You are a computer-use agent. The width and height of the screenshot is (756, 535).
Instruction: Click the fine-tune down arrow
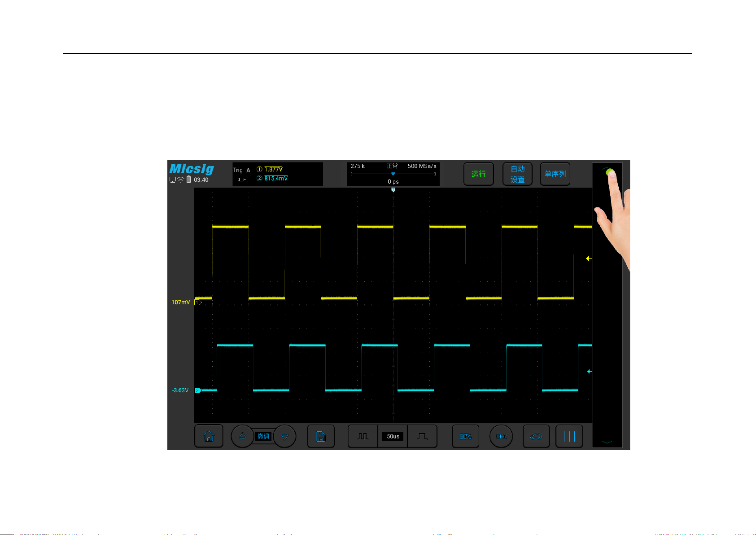tap(284, 437)
